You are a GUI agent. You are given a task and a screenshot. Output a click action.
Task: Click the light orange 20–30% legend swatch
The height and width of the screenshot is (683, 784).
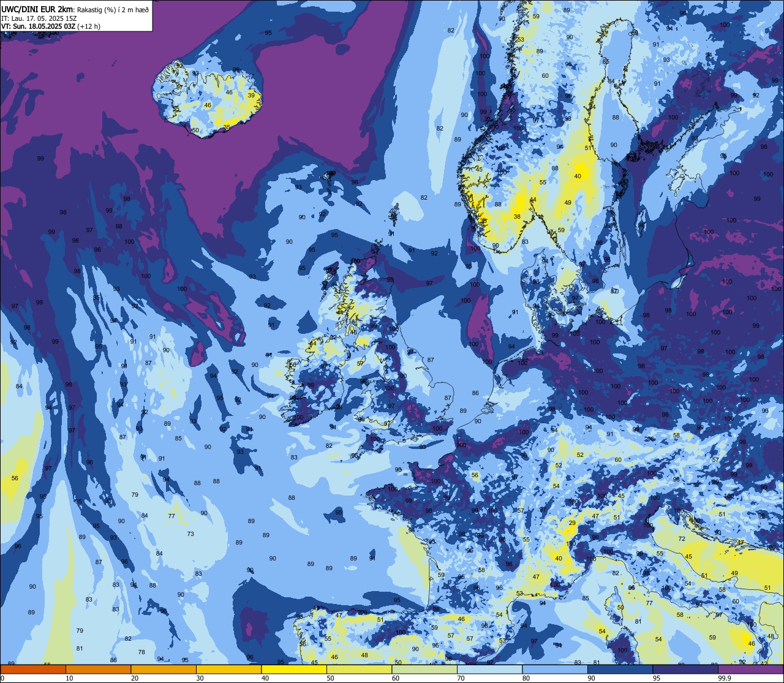point(164,669)
